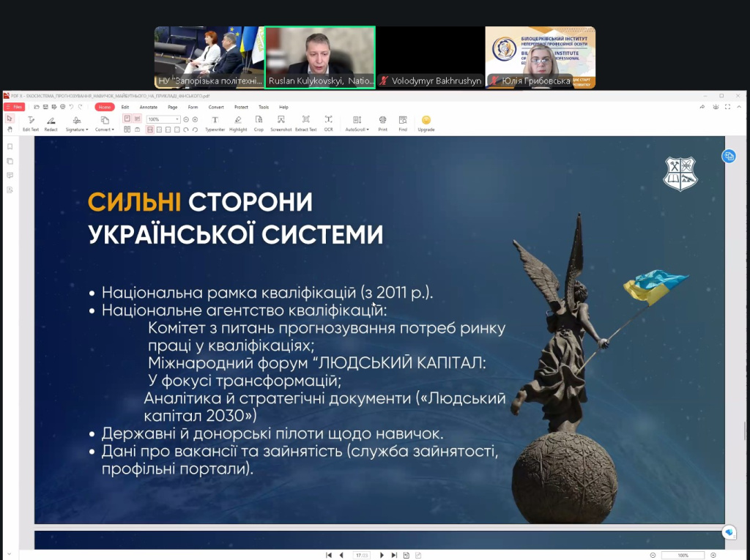This screenshot has width=750, height=560.
Task: Open the AutoScroll dropdown
Action: click(x=357, y=122)
